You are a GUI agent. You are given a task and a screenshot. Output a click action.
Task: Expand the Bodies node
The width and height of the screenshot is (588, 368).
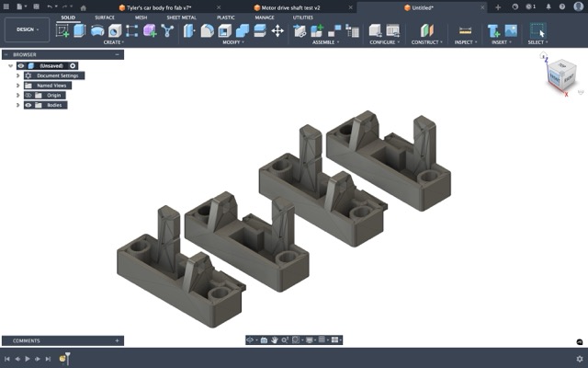(x=17, y=105)
